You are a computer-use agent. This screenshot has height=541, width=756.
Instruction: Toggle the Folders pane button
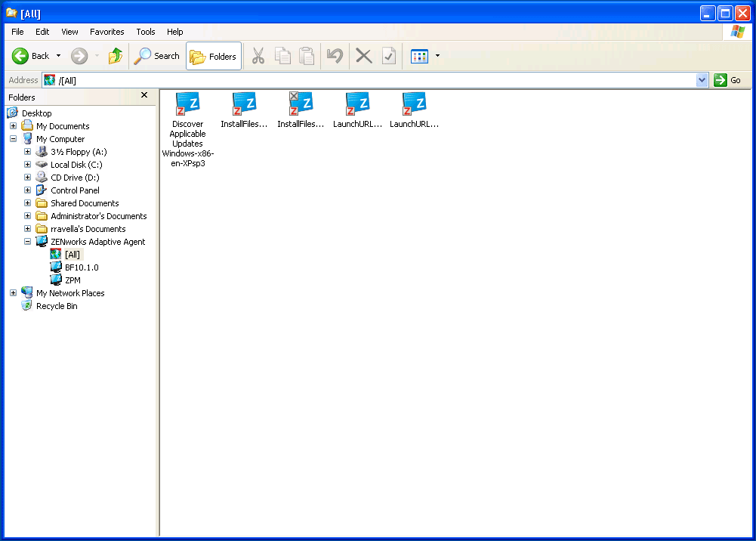(x=214, y=57)
